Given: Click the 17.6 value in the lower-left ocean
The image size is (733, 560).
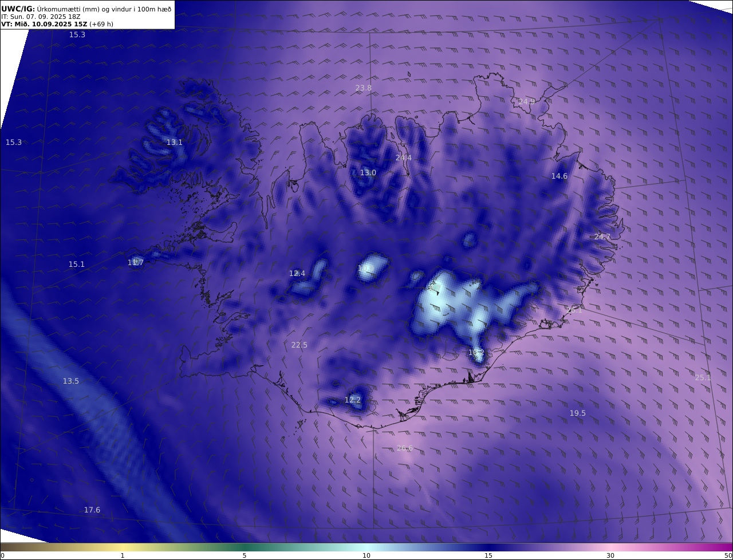Looking at the screenshot, I should [92, 510].
